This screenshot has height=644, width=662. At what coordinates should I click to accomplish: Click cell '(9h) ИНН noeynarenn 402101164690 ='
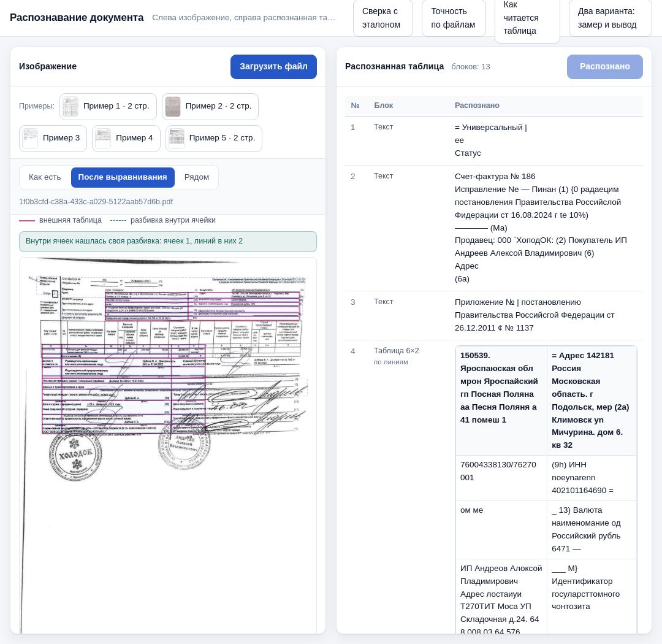[592, 478]
